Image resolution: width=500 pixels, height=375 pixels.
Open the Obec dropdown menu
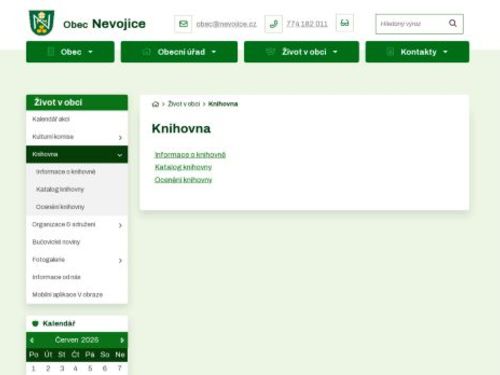coord(70,52)
